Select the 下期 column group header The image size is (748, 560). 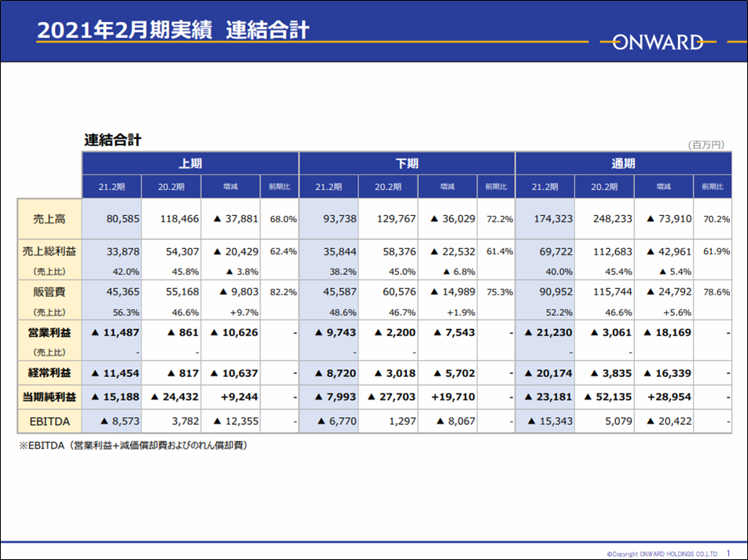click(407, 163)
